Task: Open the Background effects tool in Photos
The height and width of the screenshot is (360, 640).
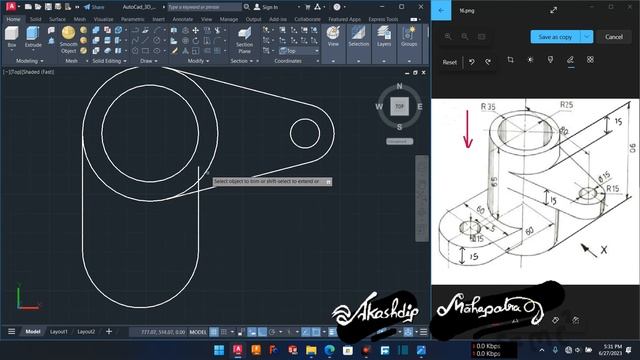Action: [x=590, y=60]
